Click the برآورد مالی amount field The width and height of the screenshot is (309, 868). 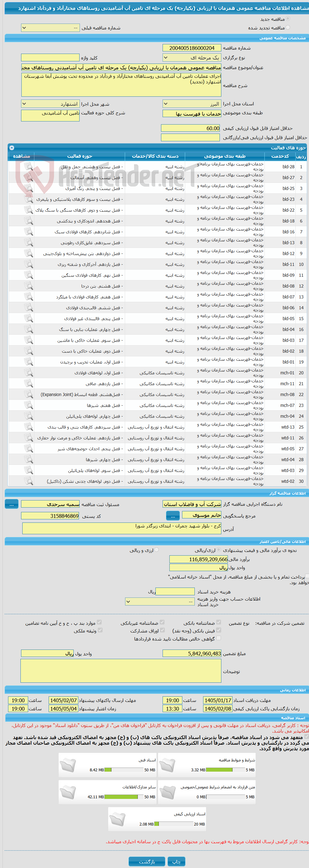[199, 559]
